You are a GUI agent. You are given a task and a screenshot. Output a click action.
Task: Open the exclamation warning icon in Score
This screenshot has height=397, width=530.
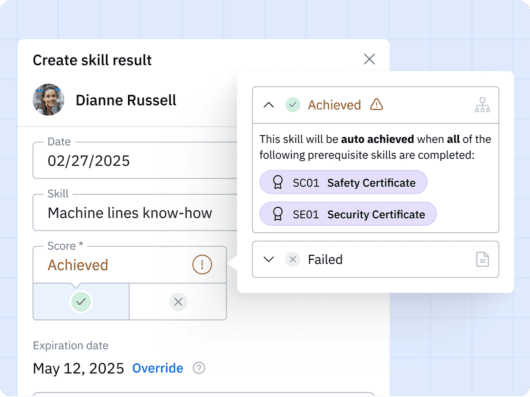tap(202, 265)
